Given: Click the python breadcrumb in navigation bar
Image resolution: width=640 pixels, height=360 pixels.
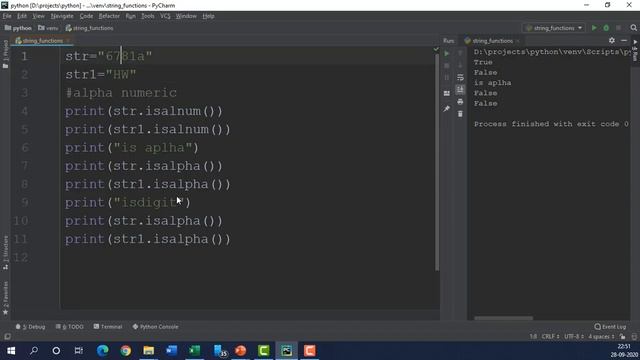Looking at the screenshot, I should point(18,28).
